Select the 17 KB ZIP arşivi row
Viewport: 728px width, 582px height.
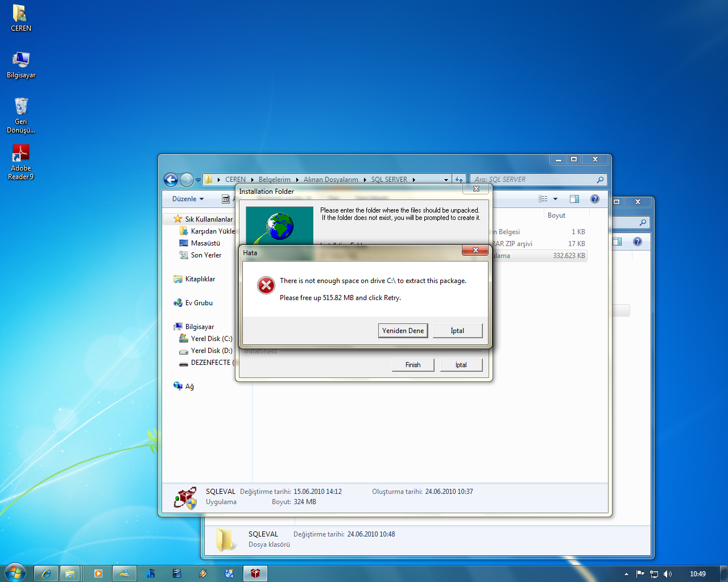(x=539, y=244)
